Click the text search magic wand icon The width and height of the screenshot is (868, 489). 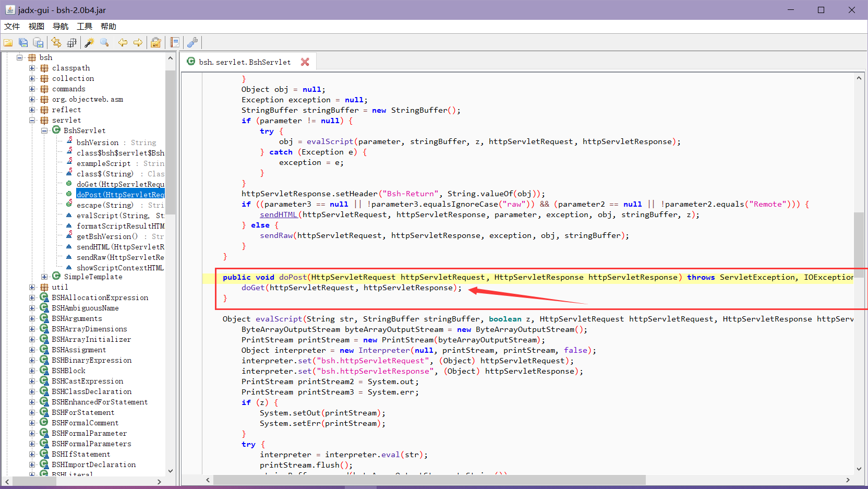(89, 43)
